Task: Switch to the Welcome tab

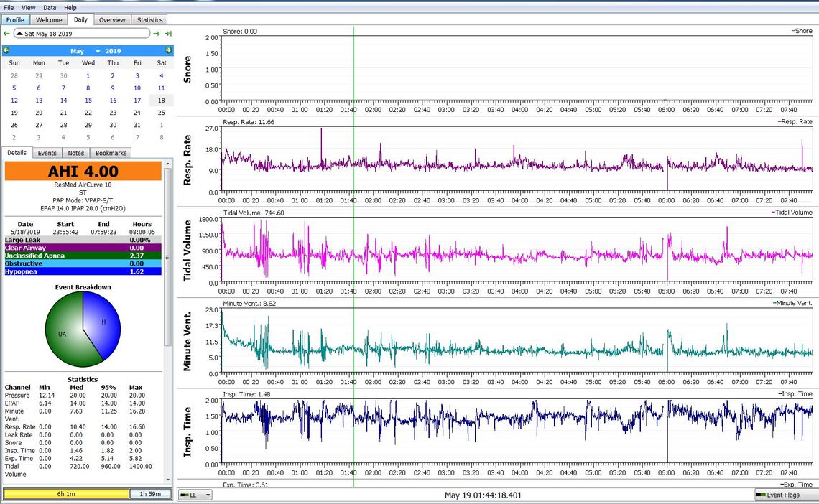Action: coord(49,20)
